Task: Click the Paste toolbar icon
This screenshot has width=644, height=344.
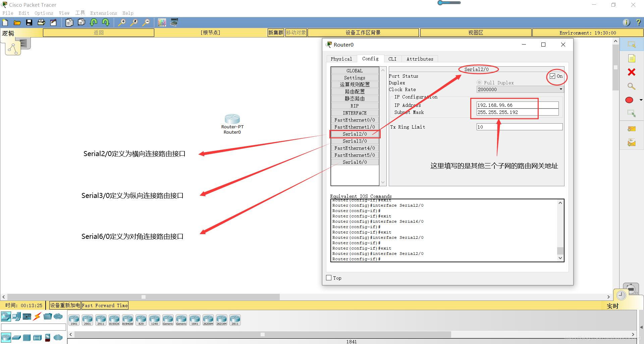Action: click(x=82, y=22)
